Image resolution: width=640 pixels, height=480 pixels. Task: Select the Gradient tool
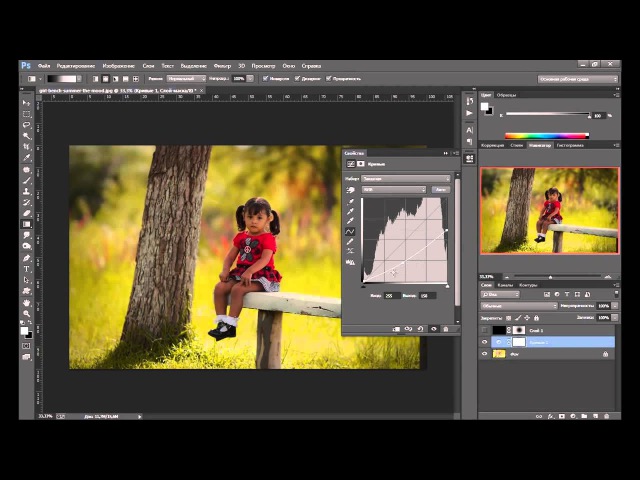point(27,224)
